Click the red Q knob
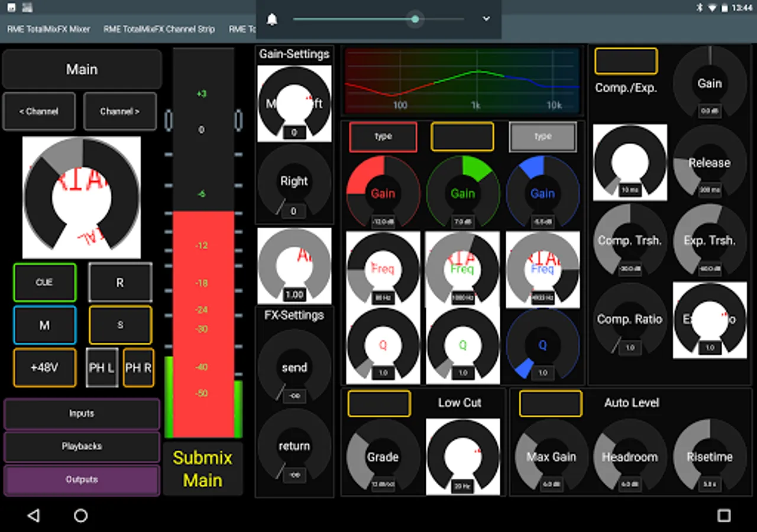 (383, 345)
